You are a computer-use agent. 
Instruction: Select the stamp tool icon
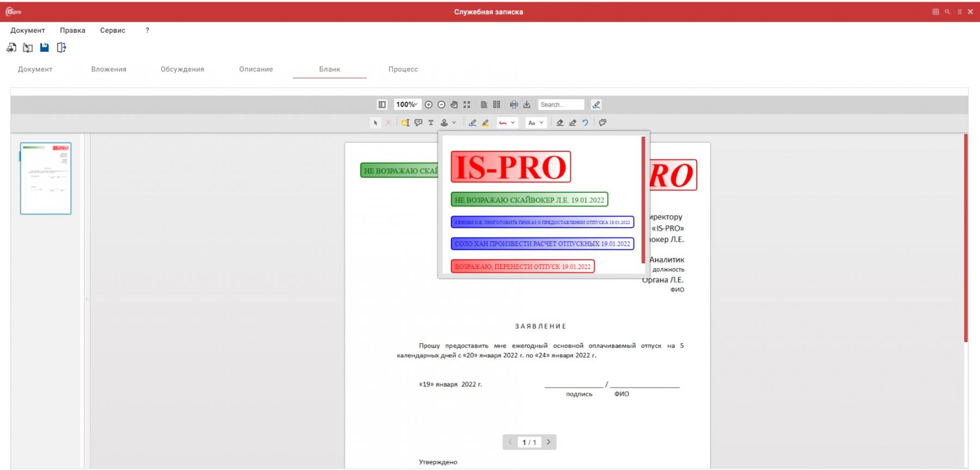(444, 123)
